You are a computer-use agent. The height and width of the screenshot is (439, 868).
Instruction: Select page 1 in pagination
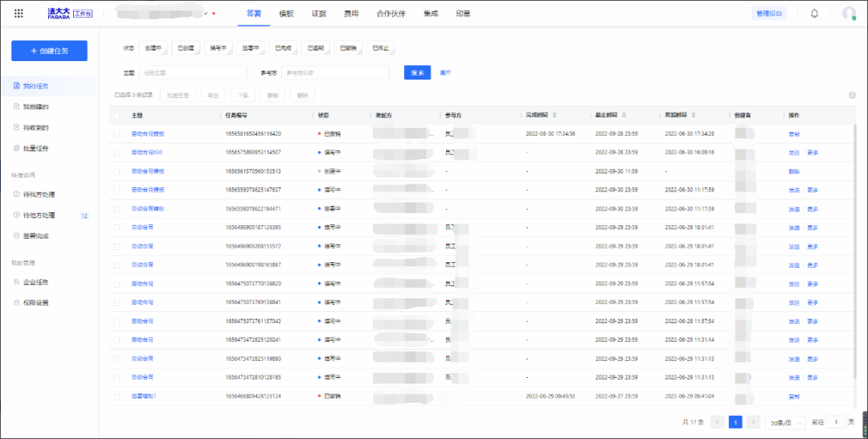pyautogui.click(x=735, y=422)
